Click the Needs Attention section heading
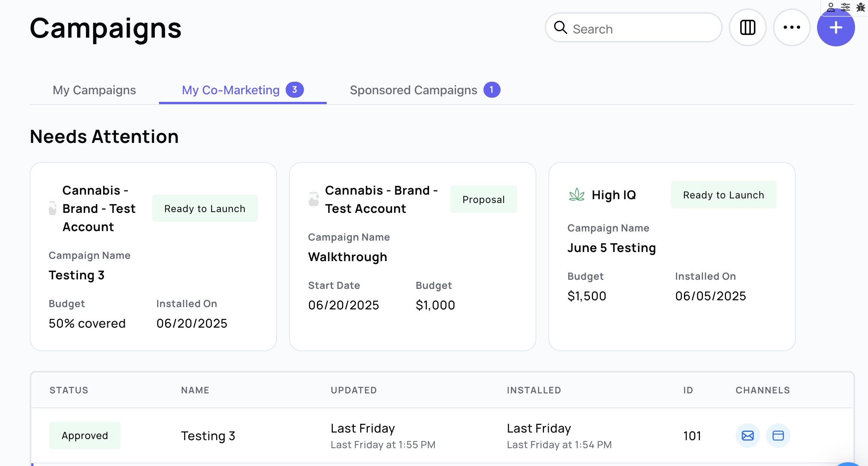This screenshot has width=868, height=466. pos(104,136)
